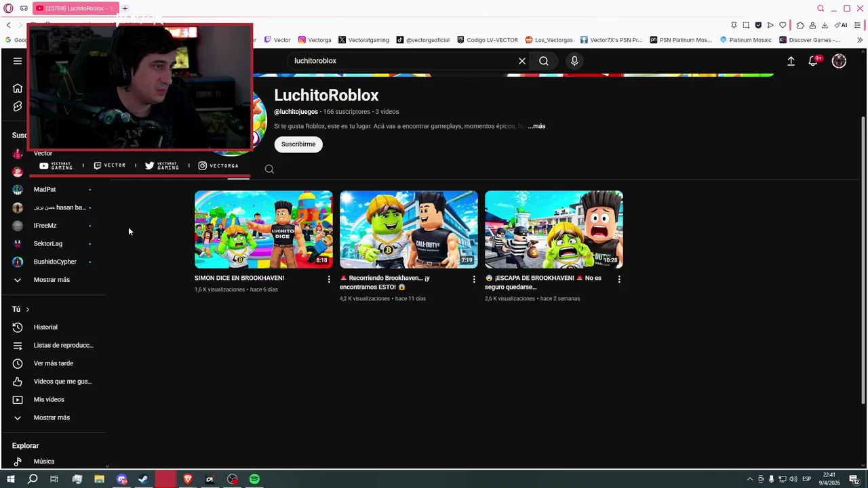Open the YouTube hamburger guide menu
The height and width of the screenshot is (488, 868).
coord(18,61)
